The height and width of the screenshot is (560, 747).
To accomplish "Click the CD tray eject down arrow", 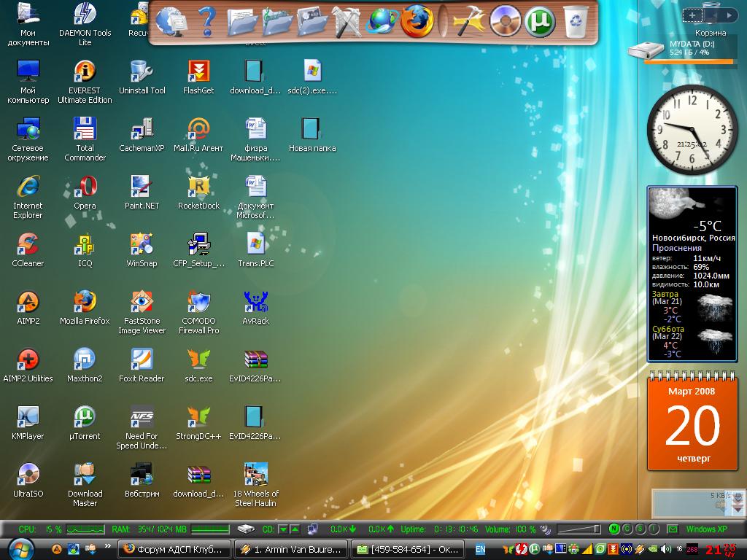I will tap(284, 529).
